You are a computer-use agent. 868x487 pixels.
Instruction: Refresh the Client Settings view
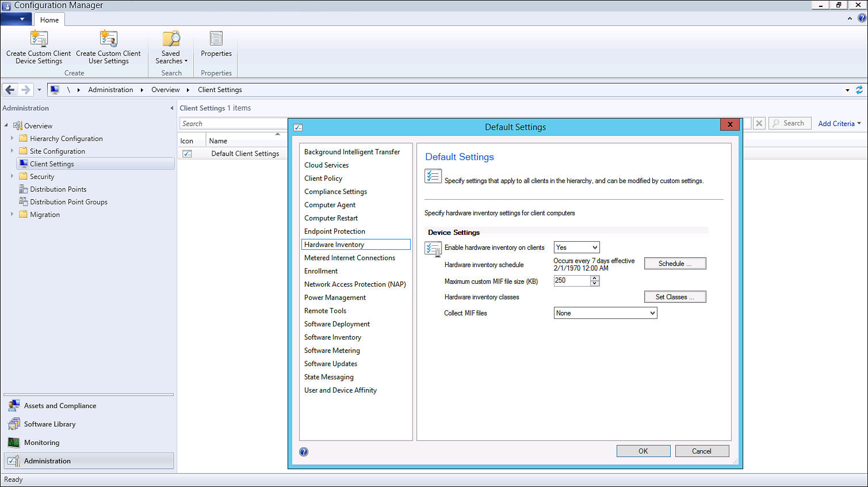859,90
